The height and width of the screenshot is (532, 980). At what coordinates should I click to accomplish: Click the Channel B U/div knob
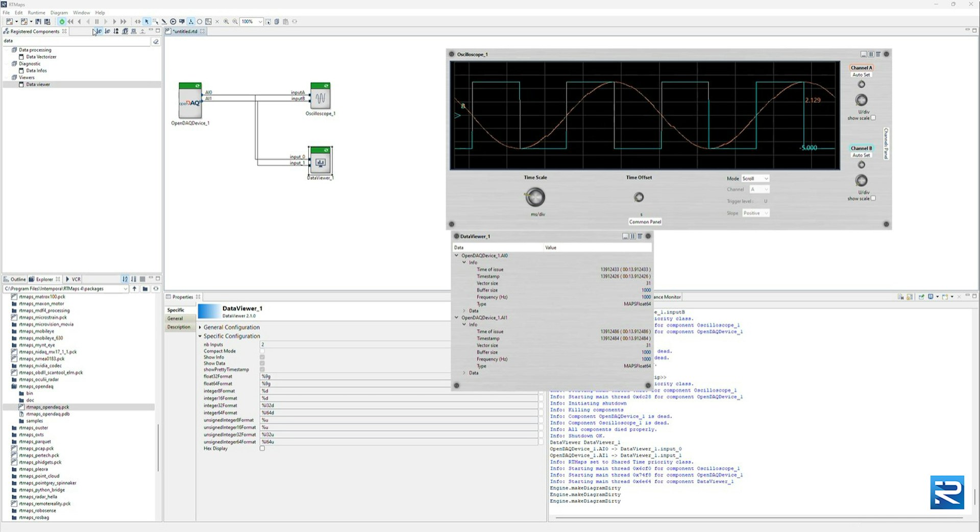point(861,180)
